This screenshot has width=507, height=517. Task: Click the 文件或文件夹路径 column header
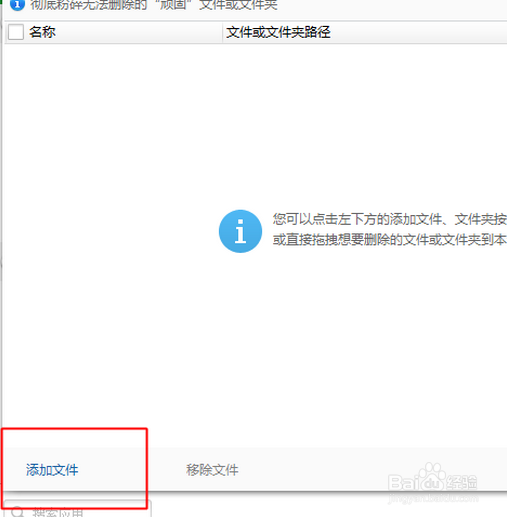(278, 32)
